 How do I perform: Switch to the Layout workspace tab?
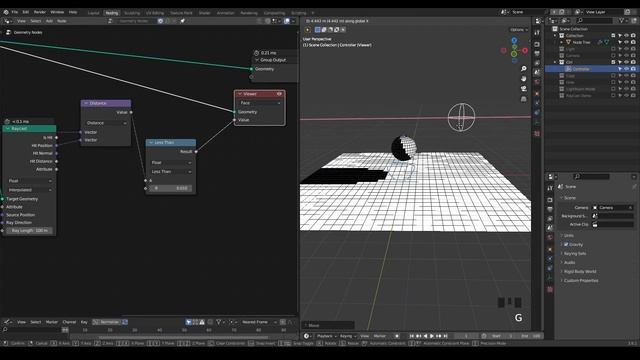[93, 13]
